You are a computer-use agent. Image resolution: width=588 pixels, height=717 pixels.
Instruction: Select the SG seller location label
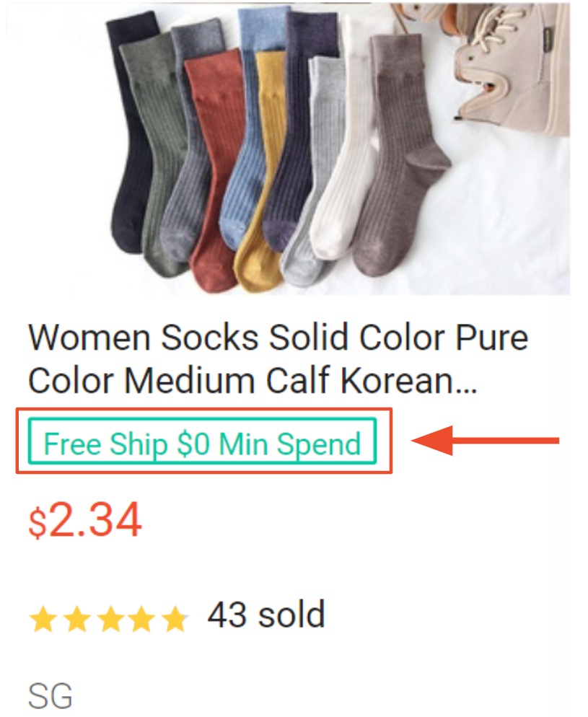point(49,695)
